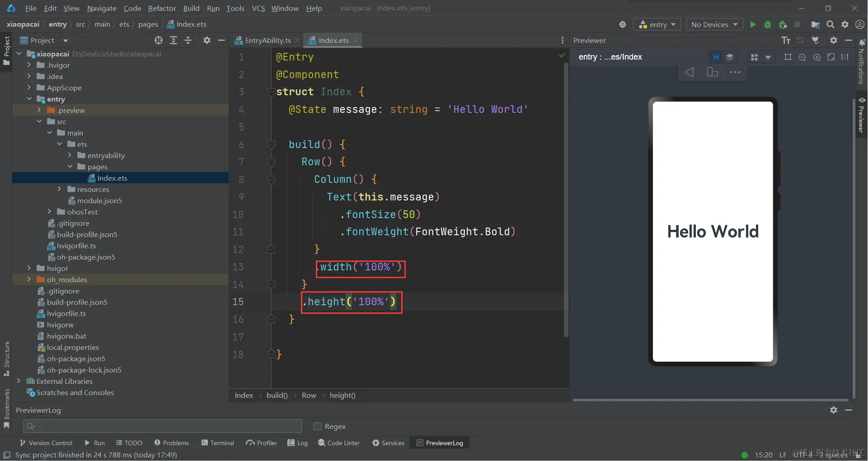Open the No Devices dropdown

tap(714, 24)
